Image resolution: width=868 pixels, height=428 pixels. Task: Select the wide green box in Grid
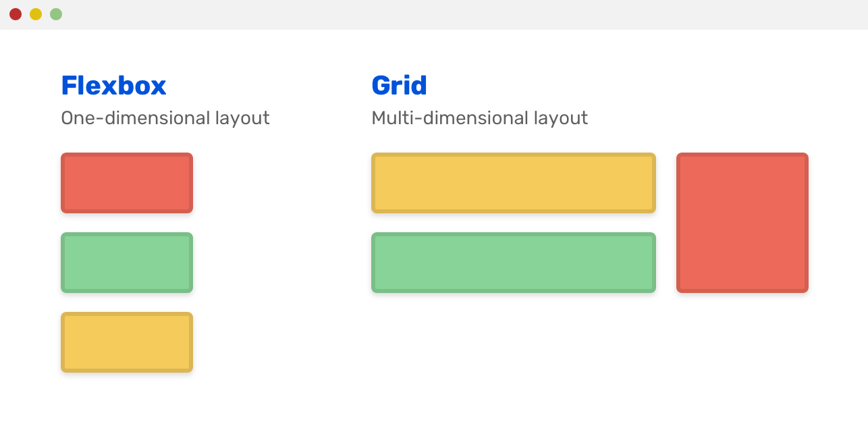pos(514,263)
